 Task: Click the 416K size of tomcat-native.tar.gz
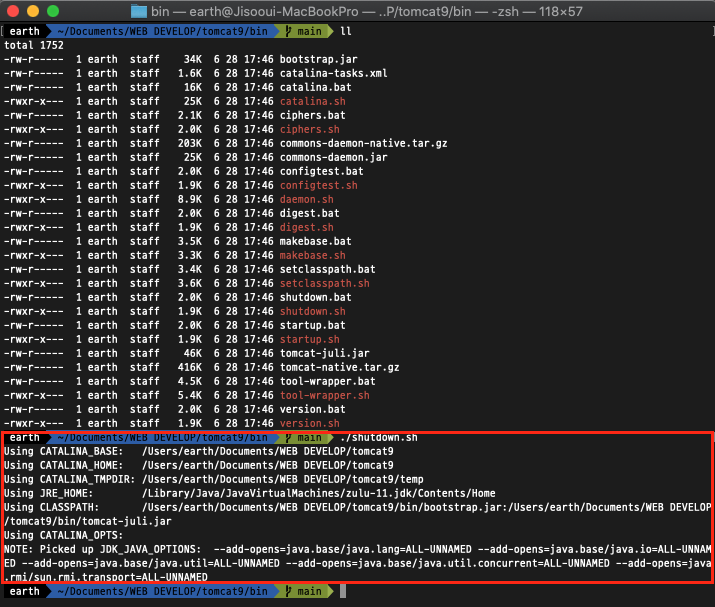point(190,368)
